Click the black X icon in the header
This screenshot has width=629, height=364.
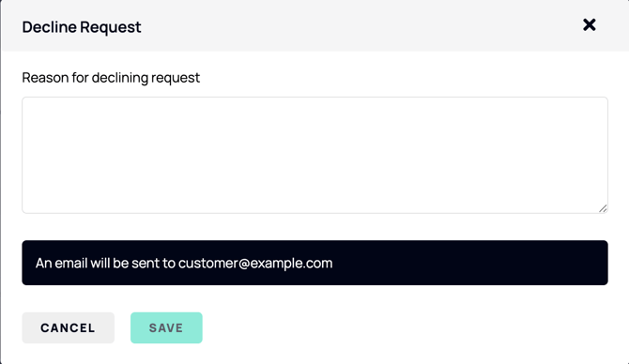[x=590, y=24]
